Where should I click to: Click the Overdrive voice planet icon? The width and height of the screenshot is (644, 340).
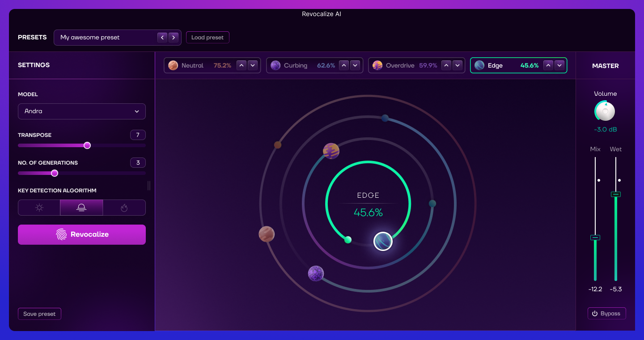pyautogui.click(x=377, y=65)
